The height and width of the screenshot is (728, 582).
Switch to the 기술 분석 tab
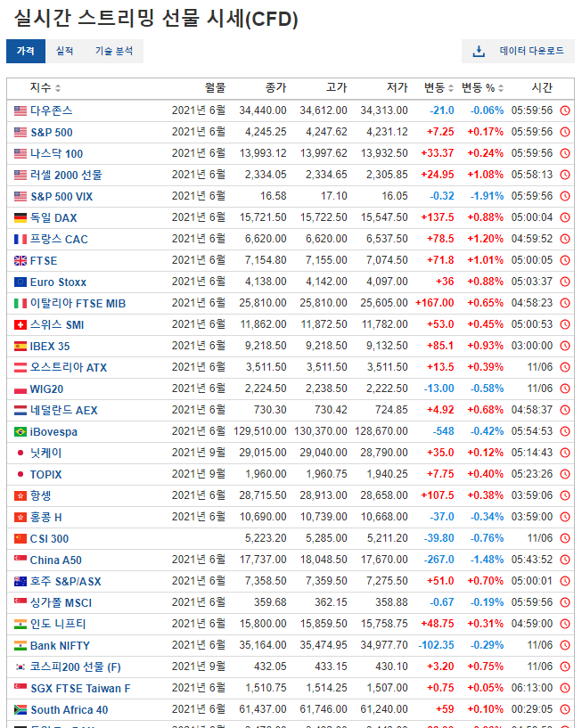[x=114, y=51]
